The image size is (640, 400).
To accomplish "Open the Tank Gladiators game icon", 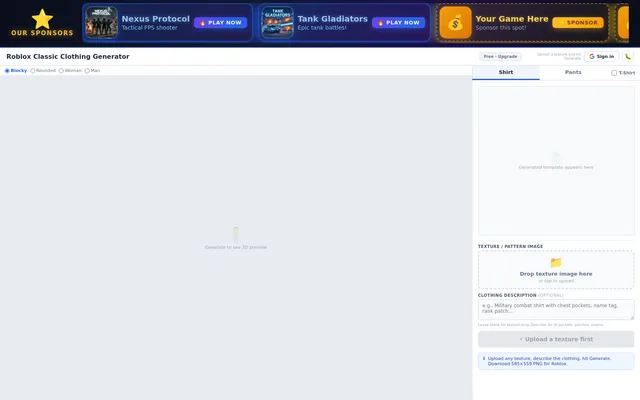I will (x=278, y=22).
